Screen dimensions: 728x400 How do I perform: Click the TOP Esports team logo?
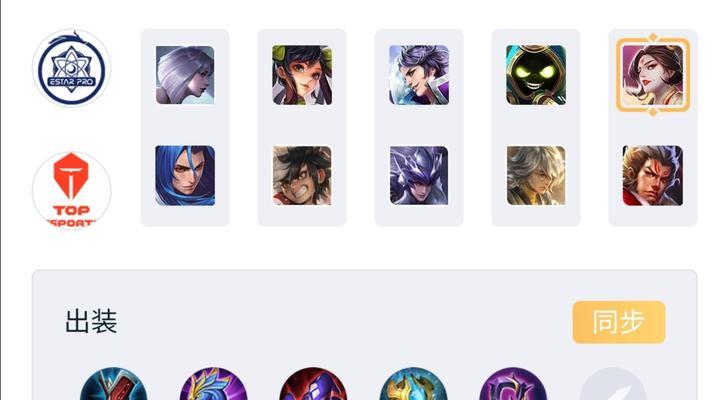[x=72, y=190]
